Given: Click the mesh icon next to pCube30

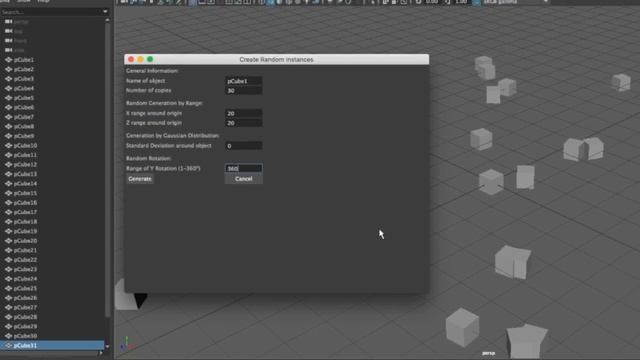Looking at the screenshot, I should click(9, 336).
